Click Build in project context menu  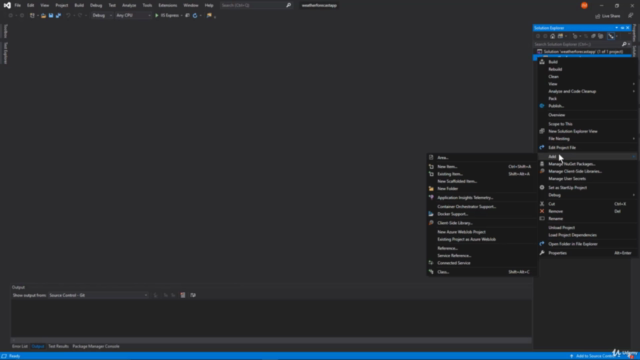tap(587, 62)
